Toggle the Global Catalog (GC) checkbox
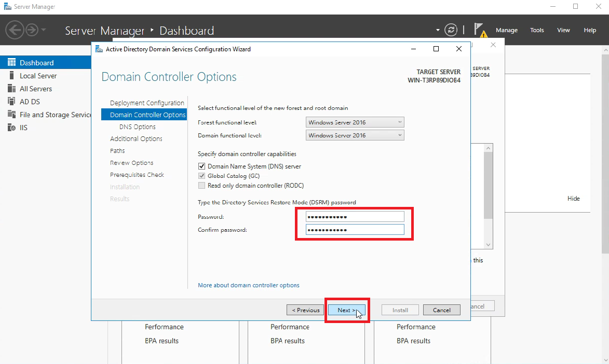The height and width of the screenshot is (364, 609). coord(201,176)
